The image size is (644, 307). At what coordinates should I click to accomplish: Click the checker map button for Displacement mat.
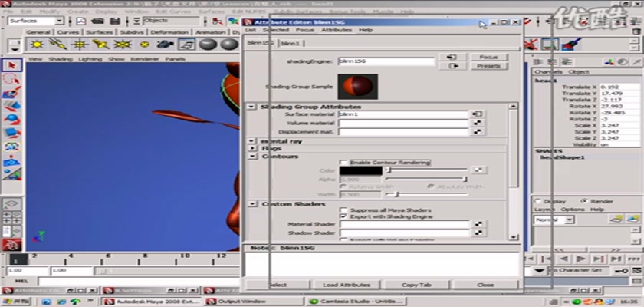coord(477,132)
